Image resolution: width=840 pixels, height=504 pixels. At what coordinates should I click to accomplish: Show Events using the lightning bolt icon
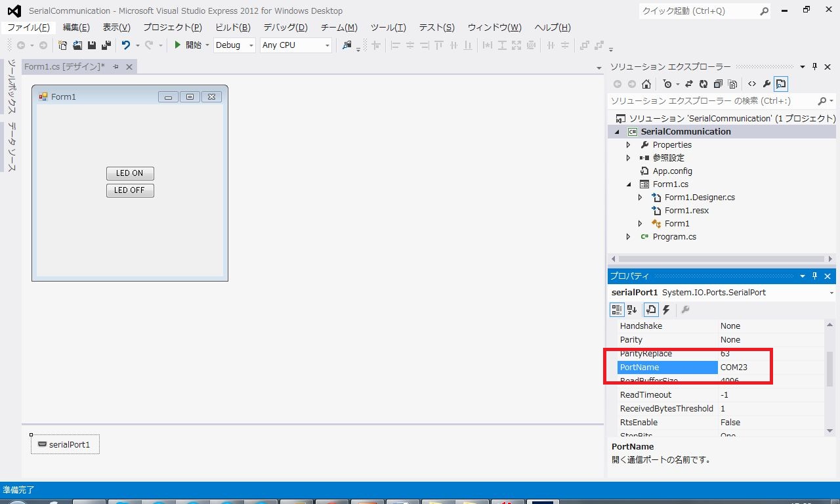coord(666,310)
